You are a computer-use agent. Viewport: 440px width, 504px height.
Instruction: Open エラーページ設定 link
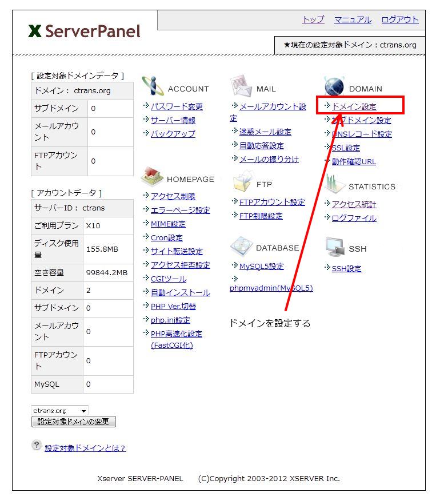click(x=181, y=210)
